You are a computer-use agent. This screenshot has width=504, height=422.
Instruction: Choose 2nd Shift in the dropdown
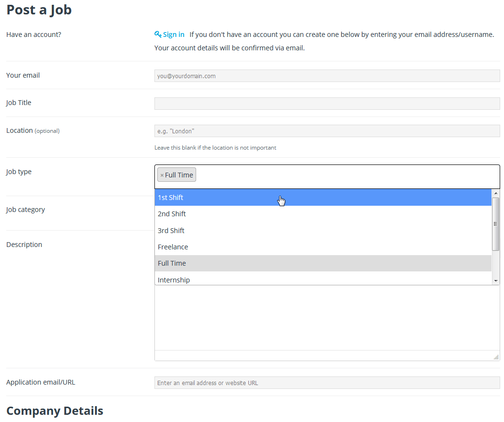[x=323, y=214]
